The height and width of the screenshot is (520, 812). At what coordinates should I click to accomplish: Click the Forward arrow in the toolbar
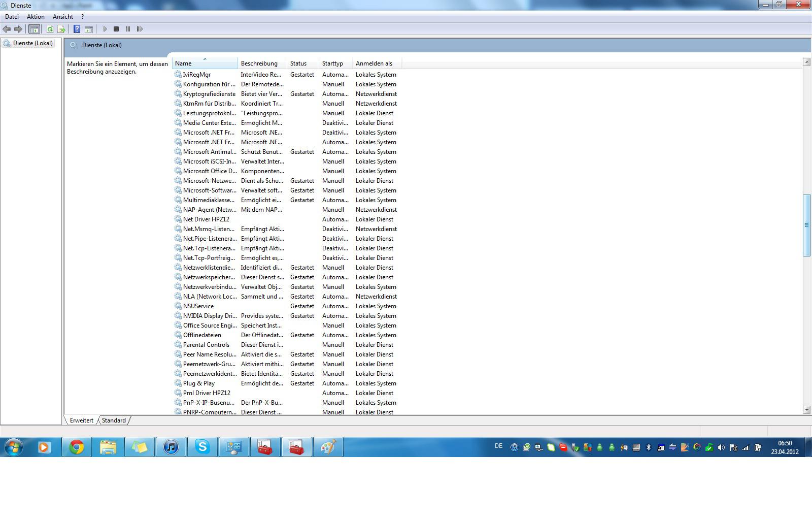click(x=18, y=29)
